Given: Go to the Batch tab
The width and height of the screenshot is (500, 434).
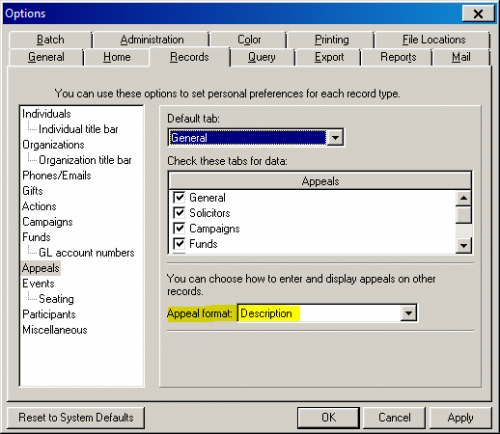Looking at the screenshot, I should [x=50, y=40].
